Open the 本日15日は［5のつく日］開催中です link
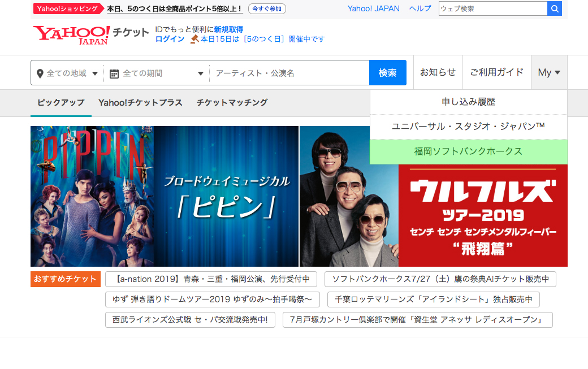 point(262,39)
